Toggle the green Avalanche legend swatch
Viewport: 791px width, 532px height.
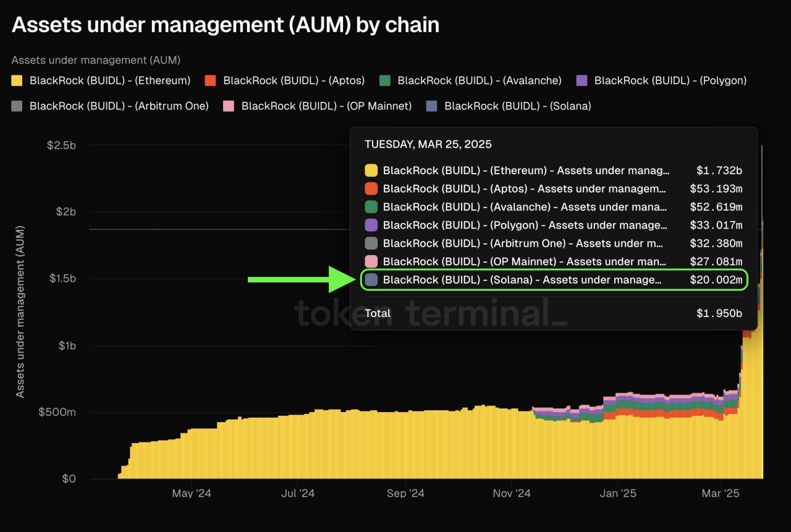[385, 80]
